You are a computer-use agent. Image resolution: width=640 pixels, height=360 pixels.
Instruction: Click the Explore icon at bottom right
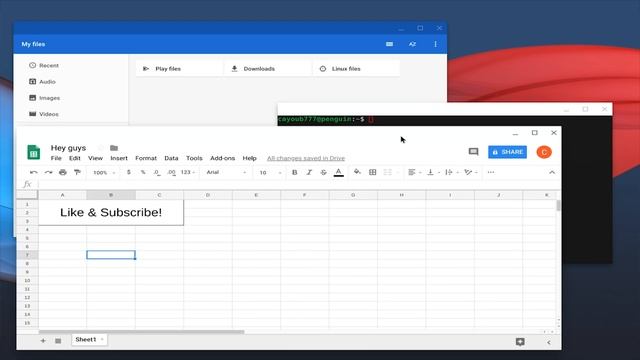tap(520, 342)
